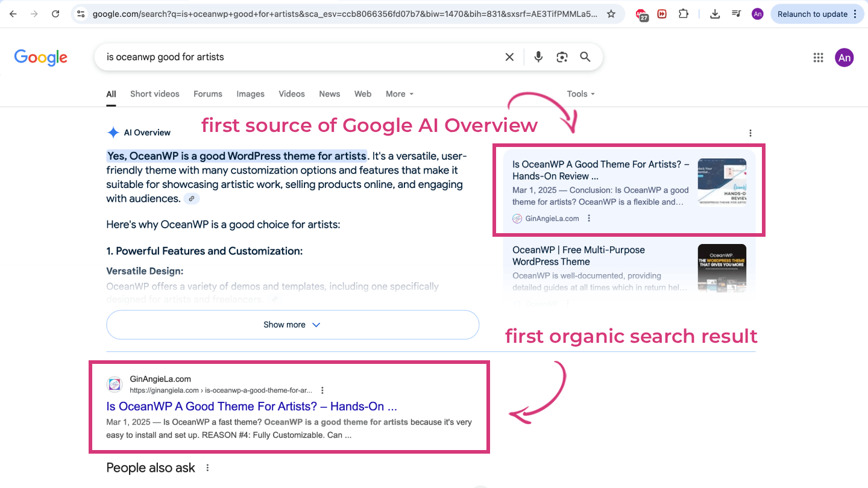
Task: Open the Google apps grid launcher
Action: 818,57
